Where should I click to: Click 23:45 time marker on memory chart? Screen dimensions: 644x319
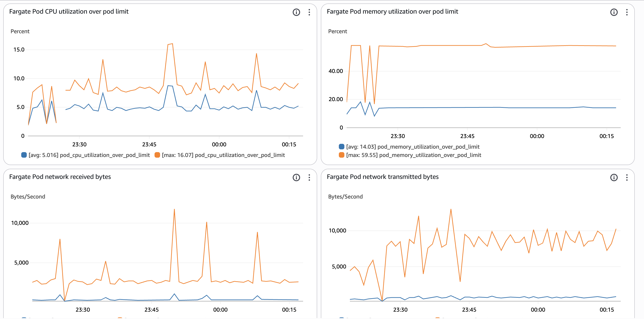(x=467, y=136)
